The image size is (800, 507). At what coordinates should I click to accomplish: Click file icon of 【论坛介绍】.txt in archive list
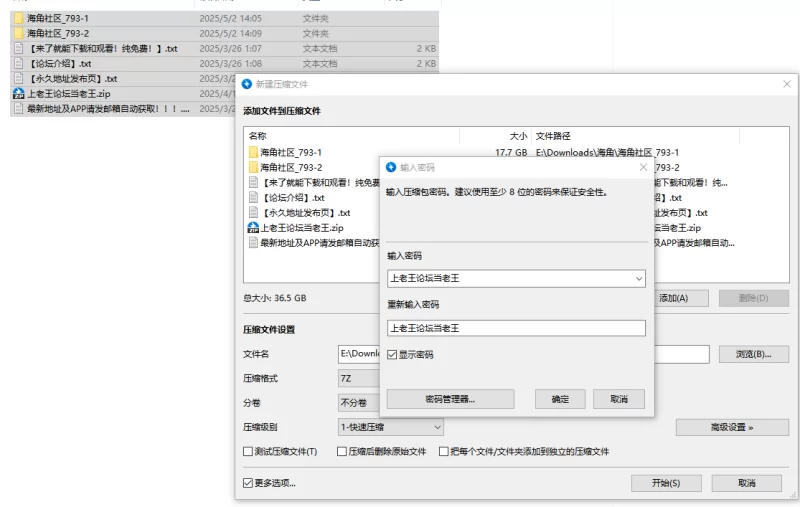coord(254,197)
